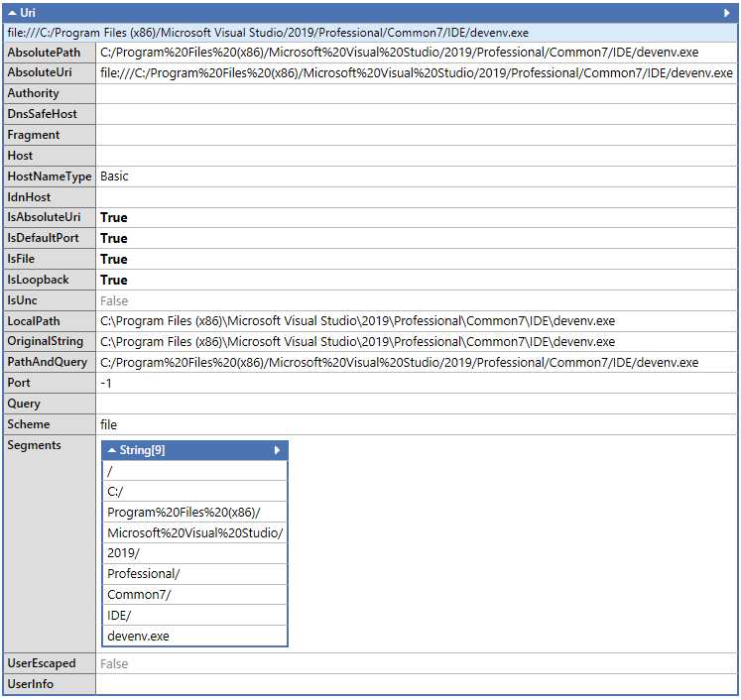This screenshot has width=741, height=700.
Task: Select the file:///C:/Program Files summary row
Action: (x=371, y=33)
